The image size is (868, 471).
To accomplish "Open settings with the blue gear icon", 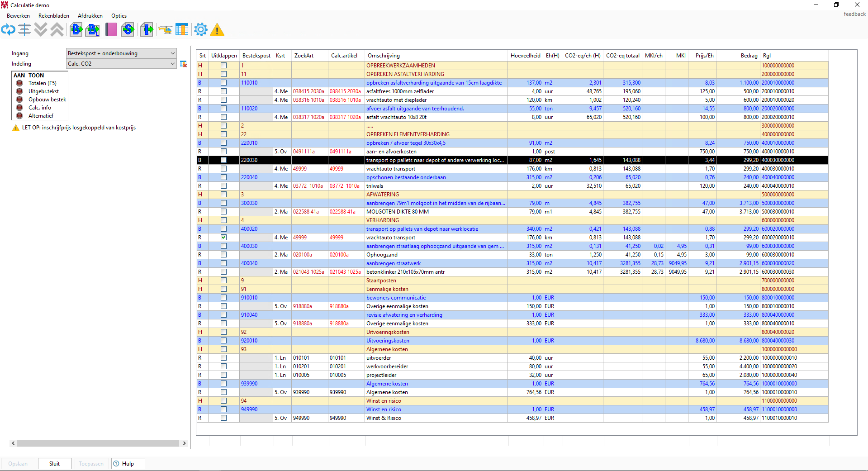I will [201, 30].
